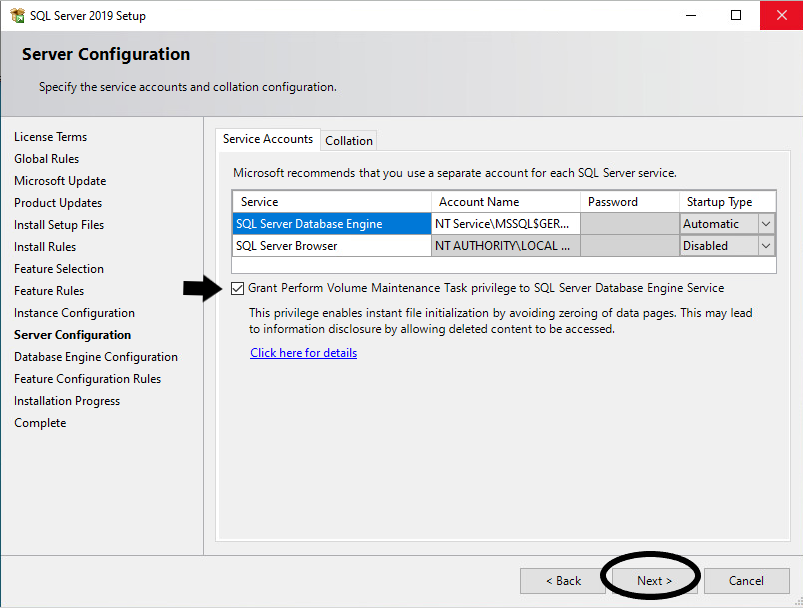Screen dimensions: 803x608
Task: Close the SQL Server 2019 Setup window
Action: [x=781, y=15]
